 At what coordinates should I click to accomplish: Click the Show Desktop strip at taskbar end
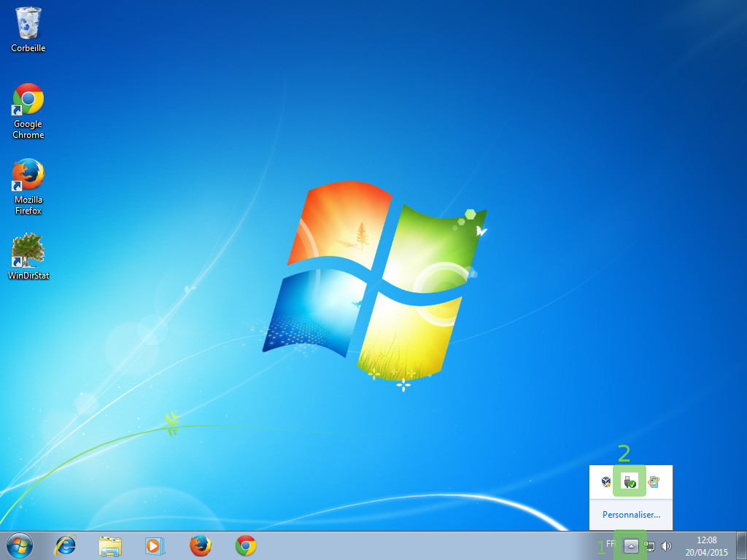click(x=741, y=545)
